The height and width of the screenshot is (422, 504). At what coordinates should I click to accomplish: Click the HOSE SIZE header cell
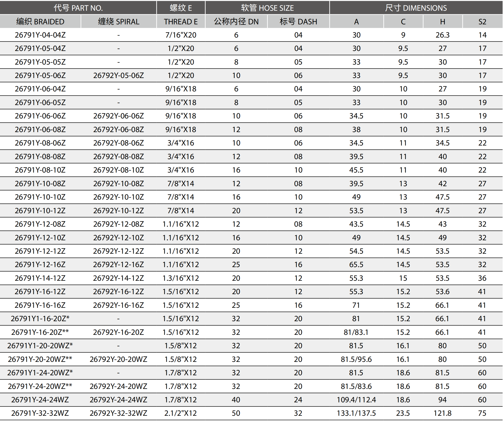pos(267,8)
